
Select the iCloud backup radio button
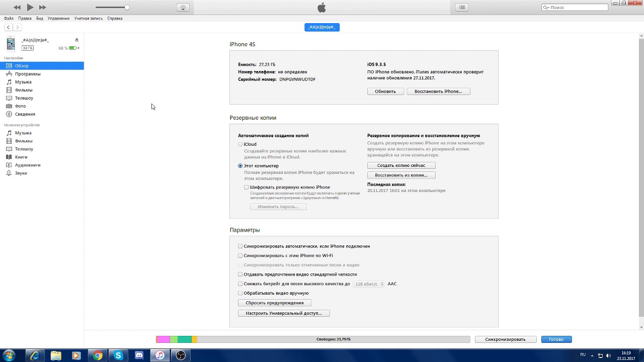240,144
